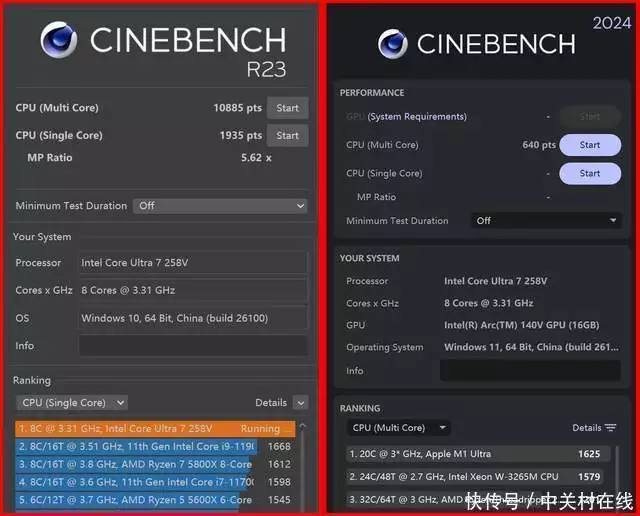Click the Cores x GHz field in R23
The height and width of the screenshot is (516, 640).
pos(193,290)
